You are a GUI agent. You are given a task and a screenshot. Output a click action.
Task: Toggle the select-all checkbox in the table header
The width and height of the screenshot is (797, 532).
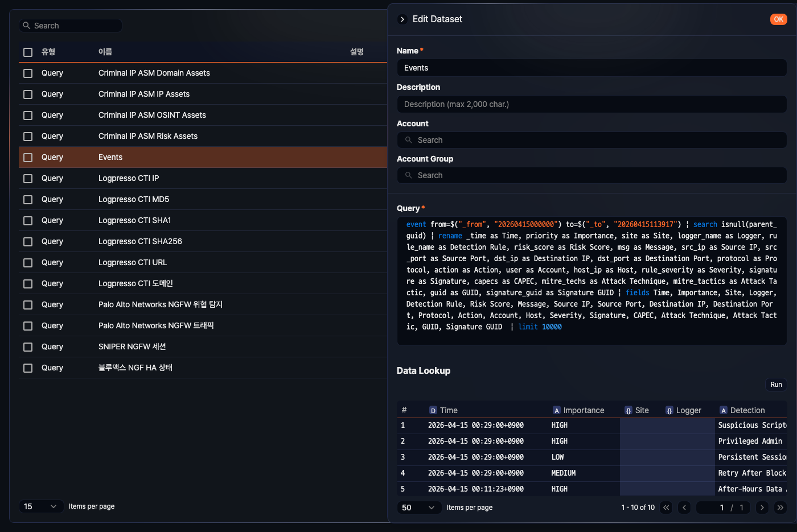click(27, 52)
